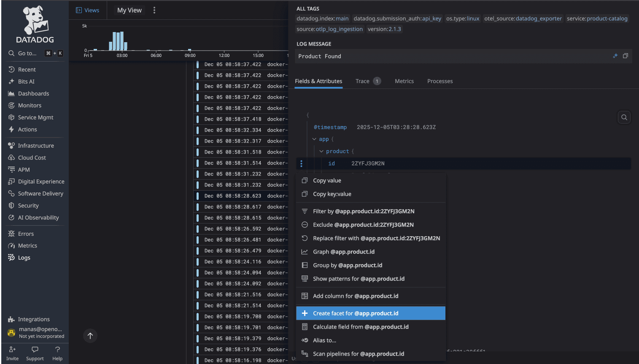Image resolution: width=639 pixels, height=364 pixels.
Task: Click the Datadog logo
Action: 34,23
